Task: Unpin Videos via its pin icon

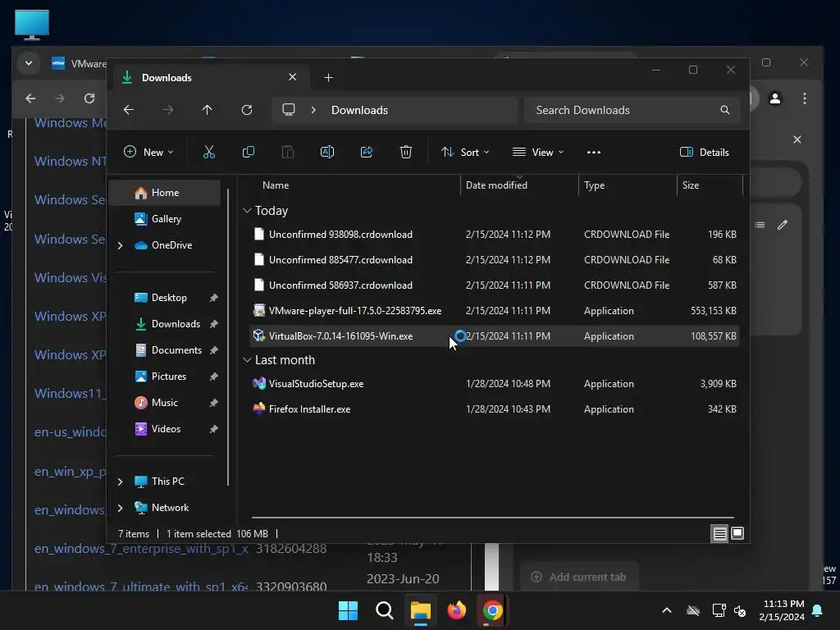Action: tap(214, 429)
